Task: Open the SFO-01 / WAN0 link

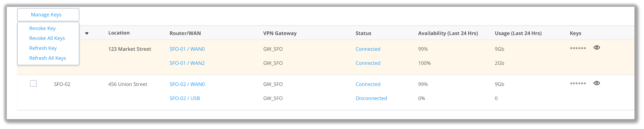Action: [x=187, y=49]
